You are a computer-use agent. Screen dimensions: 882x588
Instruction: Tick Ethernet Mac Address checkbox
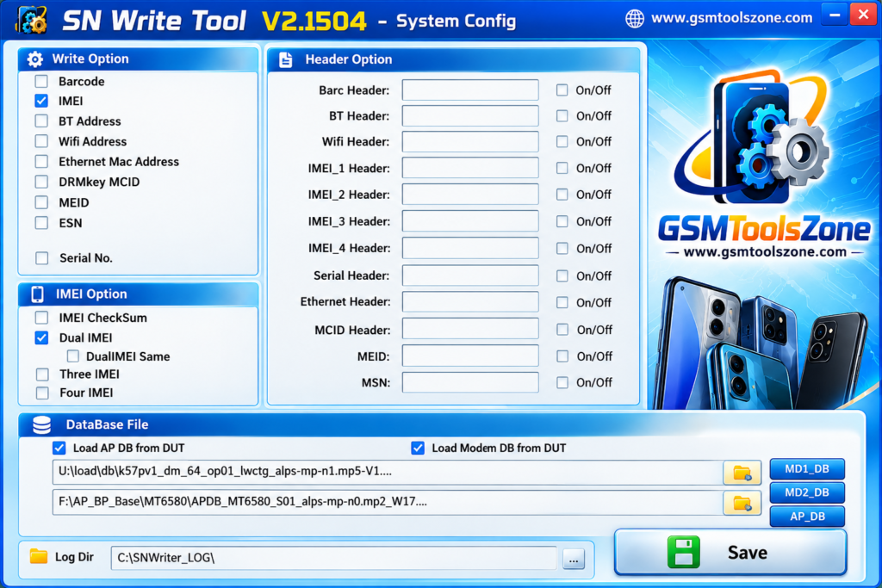pos(41,161)
